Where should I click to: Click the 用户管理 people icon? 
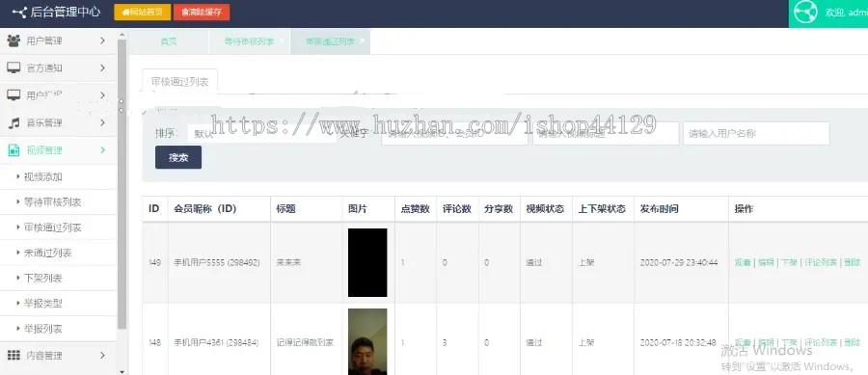pos(14,40)
